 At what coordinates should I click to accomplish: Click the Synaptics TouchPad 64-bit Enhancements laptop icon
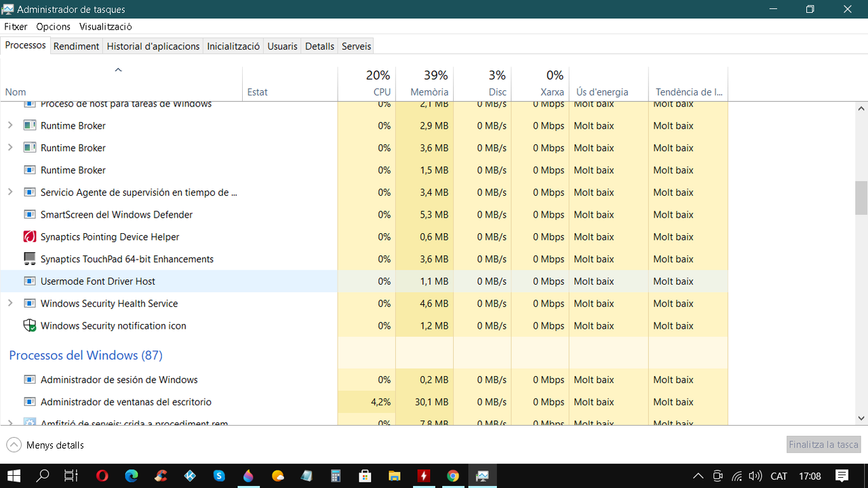click(30, 259)
